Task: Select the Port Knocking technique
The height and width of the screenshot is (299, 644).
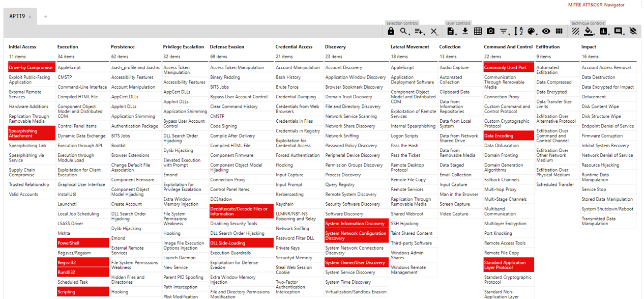Action: click(509, 233)
